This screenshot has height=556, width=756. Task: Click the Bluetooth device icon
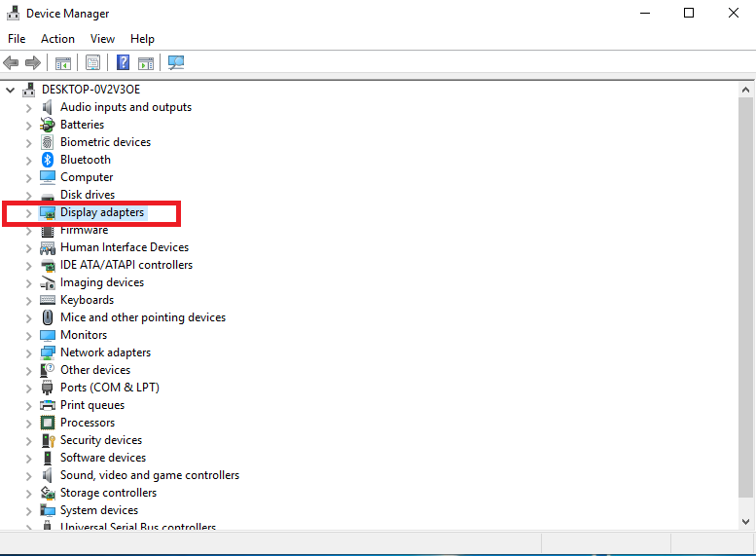48,160
